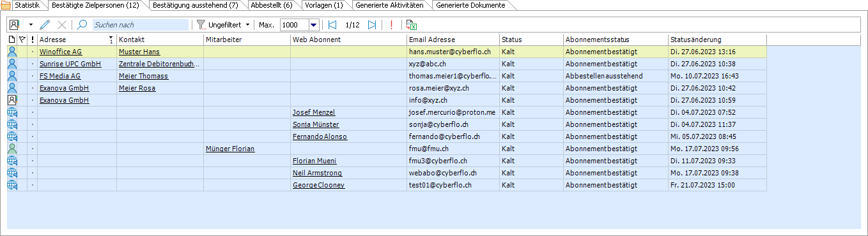
Task: Select the Abbestellen ausstehend status cell
Action: coord(616,76)
